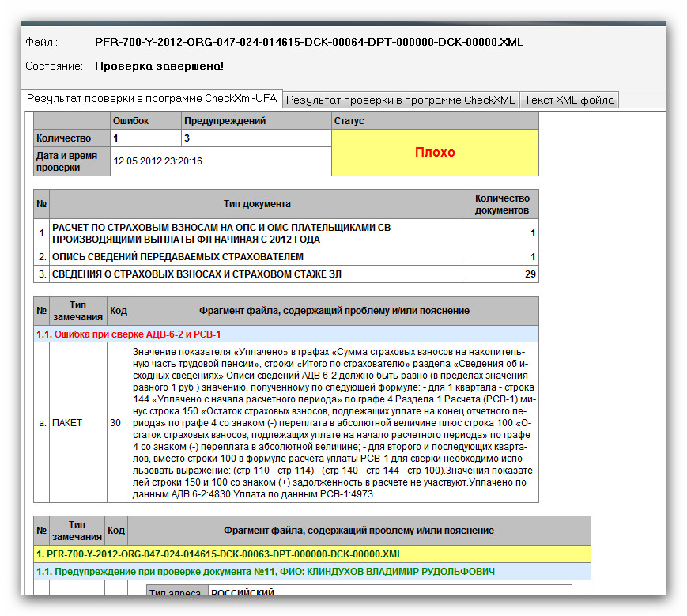Click the error count value 1
687x616 pixels.
coord(145,138)
